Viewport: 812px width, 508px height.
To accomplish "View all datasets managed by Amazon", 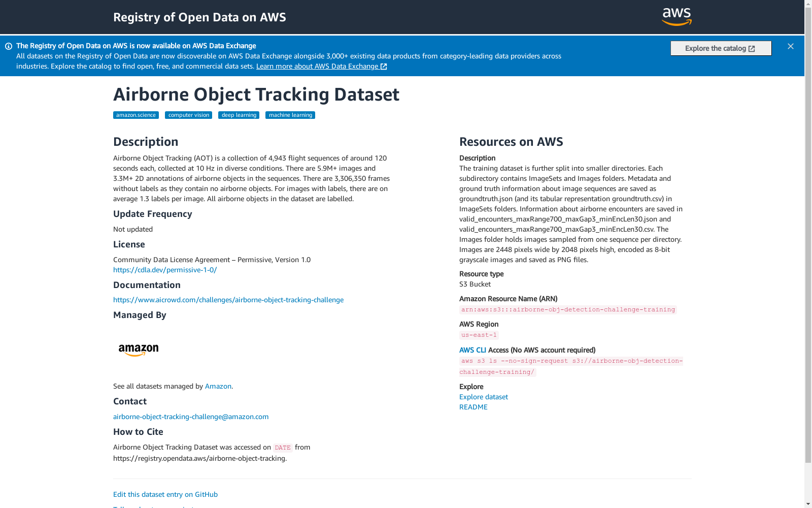I will point(218,386).
